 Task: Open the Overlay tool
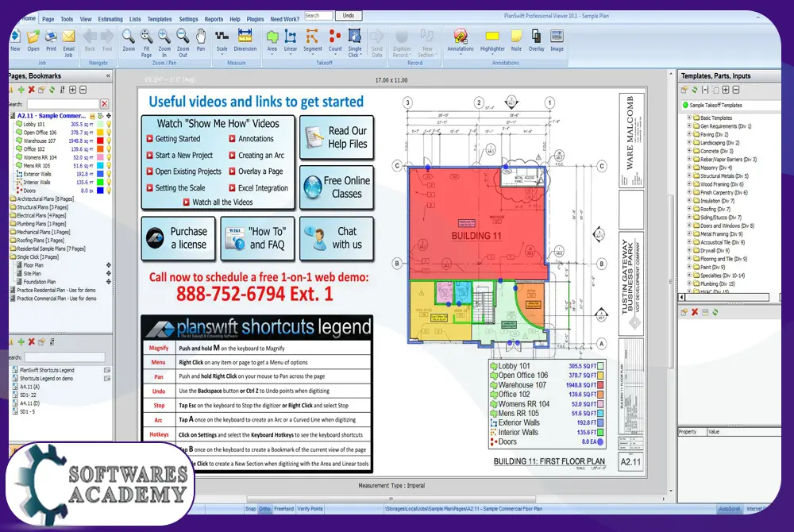(536, 41)
